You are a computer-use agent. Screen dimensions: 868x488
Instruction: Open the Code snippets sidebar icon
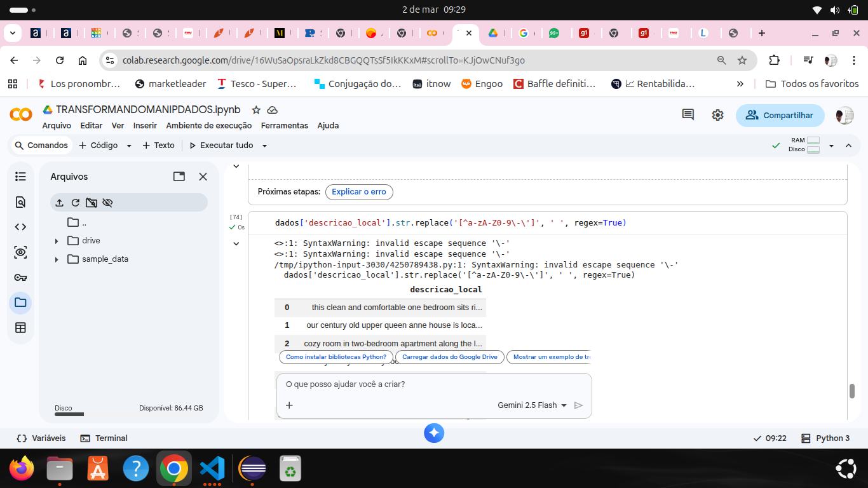tap(20, 227)
